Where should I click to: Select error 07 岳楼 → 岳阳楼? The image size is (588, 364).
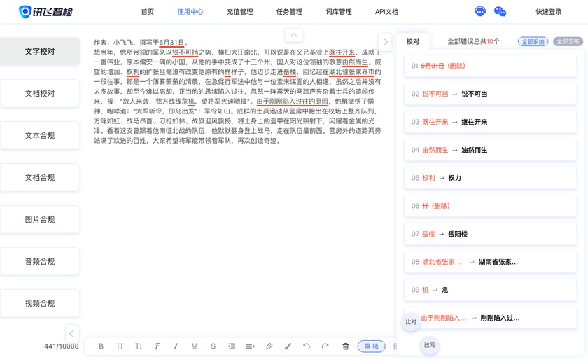click(x=490, y=234)
